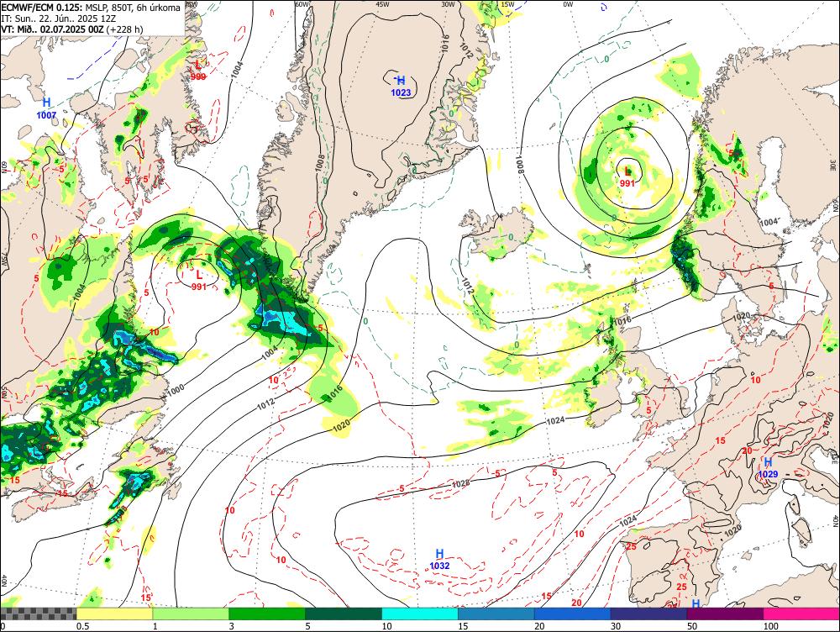Click the yellow 0.5–1 mm legend swatch
This screenshot has height=632, width=840.
point(114,614)
